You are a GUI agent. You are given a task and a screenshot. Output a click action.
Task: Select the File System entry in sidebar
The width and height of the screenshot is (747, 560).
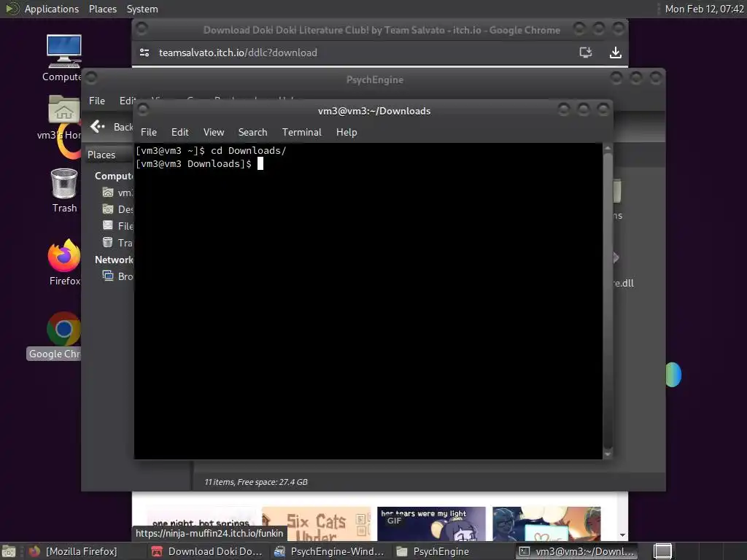[117, 226]
